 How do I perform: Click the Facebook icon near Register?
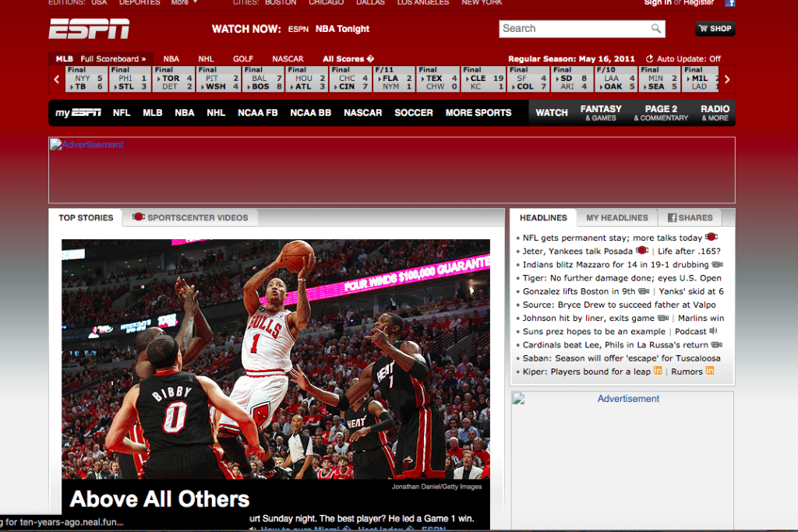[729, 2]
